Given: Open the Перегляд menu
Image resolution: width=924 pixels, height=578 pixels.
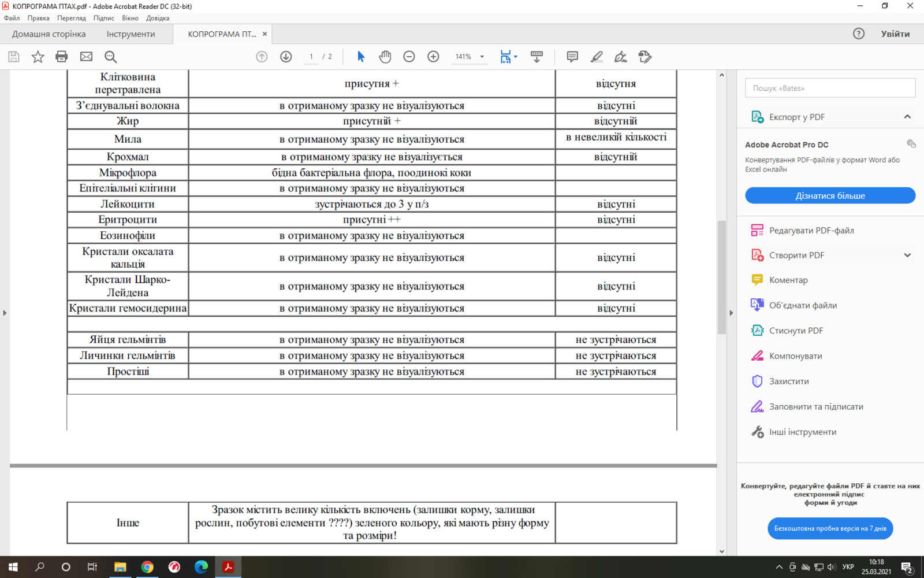Looking at the screenshot, I should tap(71, 18).
